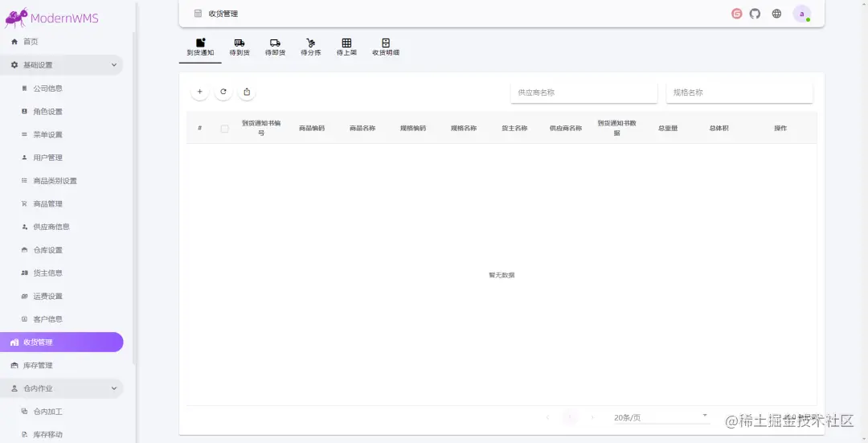The image size is (868, 443).
Task: Open 库存管理 in the sidebar
Action: [61, 366]
